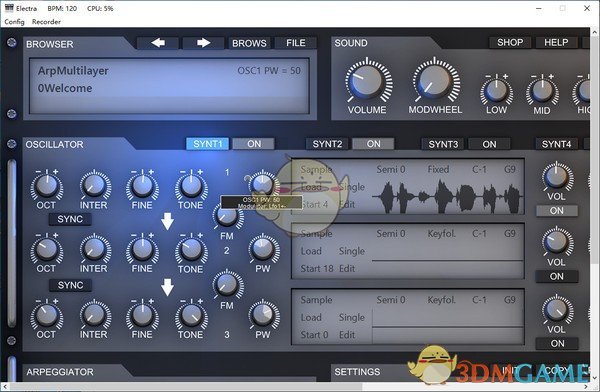Click oscillator 3 OCT knob
Image resolution: width=600 pixels, height=392 pixels.
click(x=47, y=315)
